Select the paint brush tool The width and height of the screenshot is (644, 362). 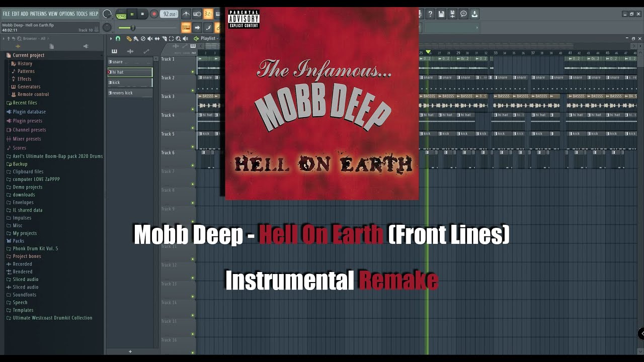136,38
